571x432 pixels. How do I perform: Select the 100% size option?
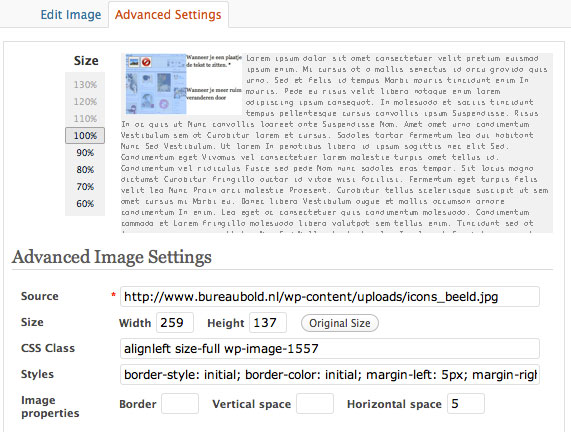(x=85, y=136)
